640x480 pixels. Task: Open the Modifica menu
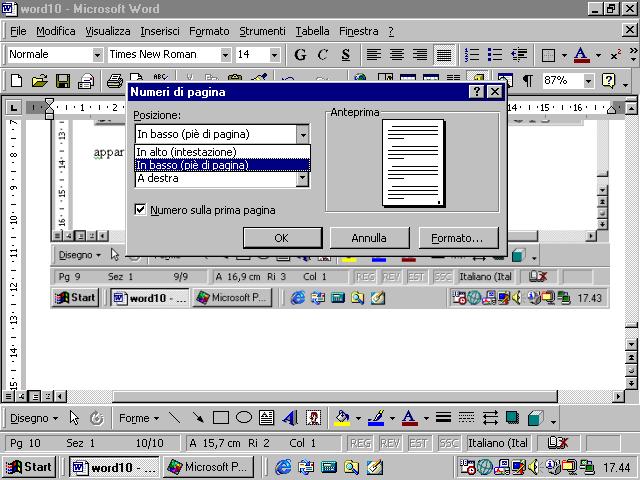(x=56, y=31)
